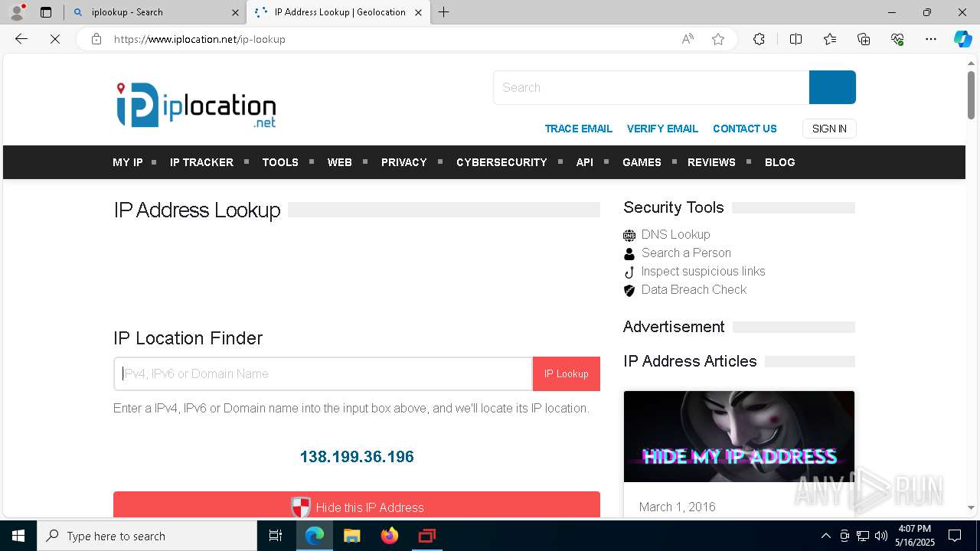
Task: Click the March 1, 2016 article date
Action: (677, 507)
